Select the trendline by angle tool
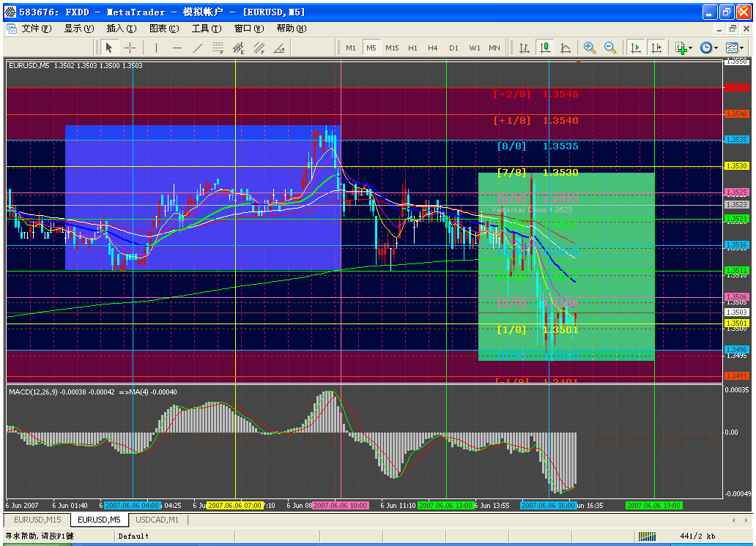 tap(279, 48)
